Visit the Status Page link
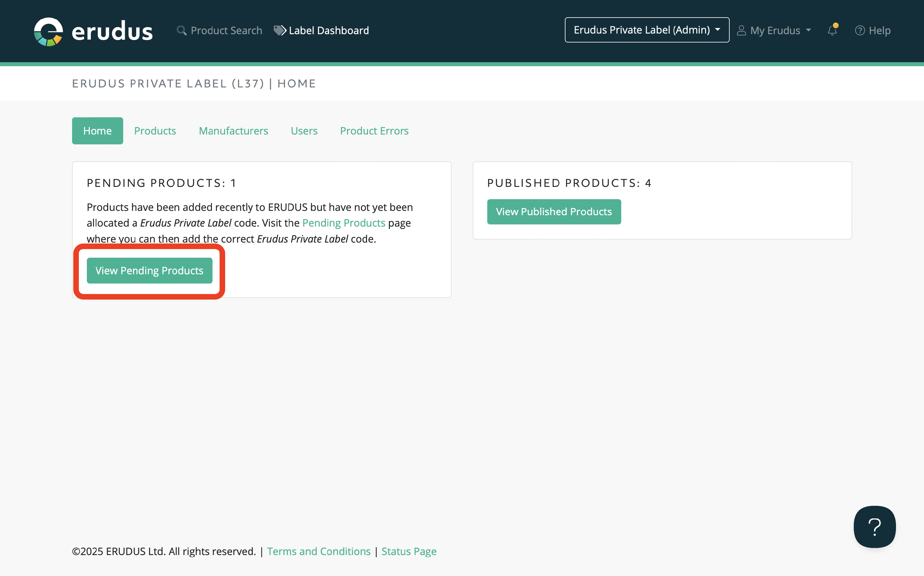Viewport: 924px width, 576px height. (408, 551)
